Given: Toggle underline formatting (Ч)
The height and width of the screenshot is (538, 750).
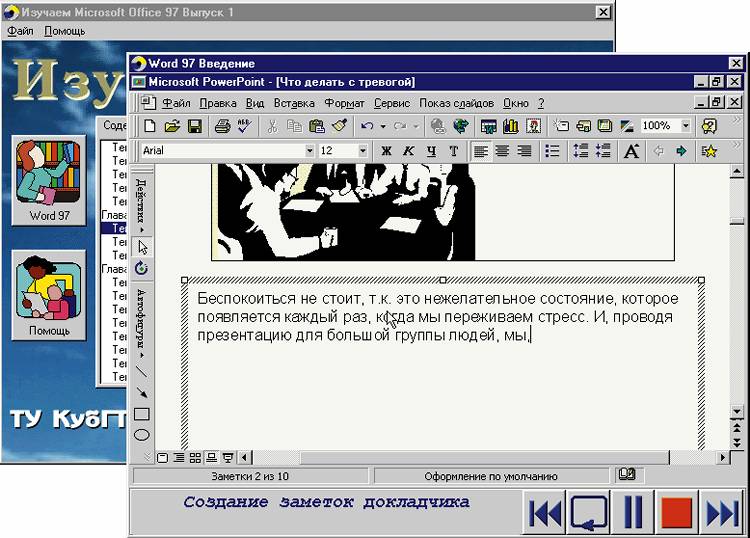Looking at the screenshot, I should coord(431,151).
